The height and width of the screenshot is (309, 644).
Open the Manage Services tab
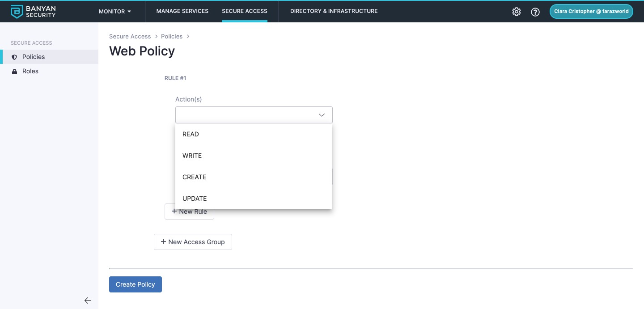click(x=182, y=11)
